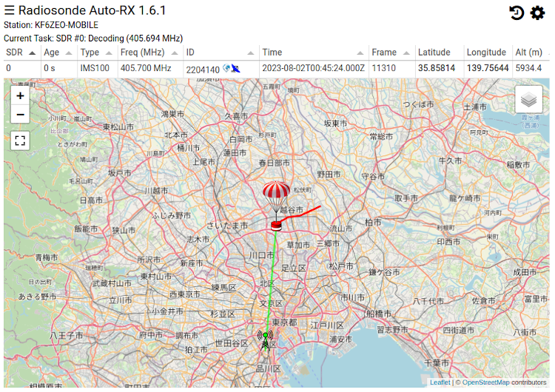Click the 春日部市 label on the map

tap(274, 163)
